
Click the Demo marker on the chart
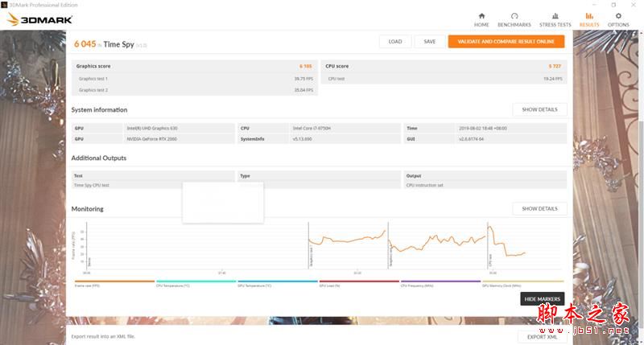coord(89,261)
